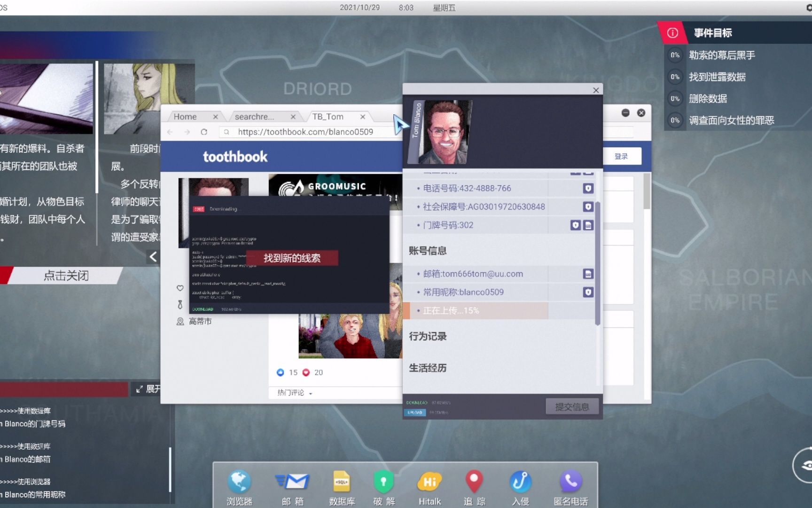Reload the toothbook page
Screen dimensions: 812x508
click(x=204, y=132)
